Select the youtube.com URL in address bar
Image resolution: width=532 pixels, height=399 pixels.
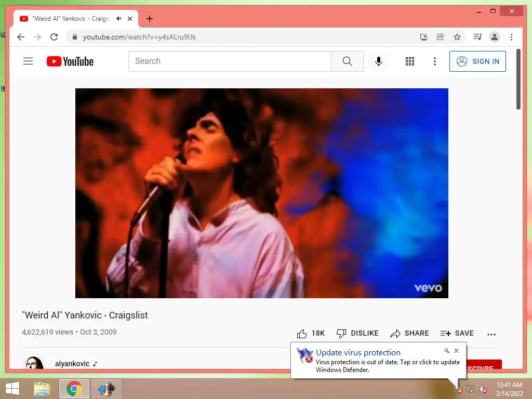pos(139,37)
